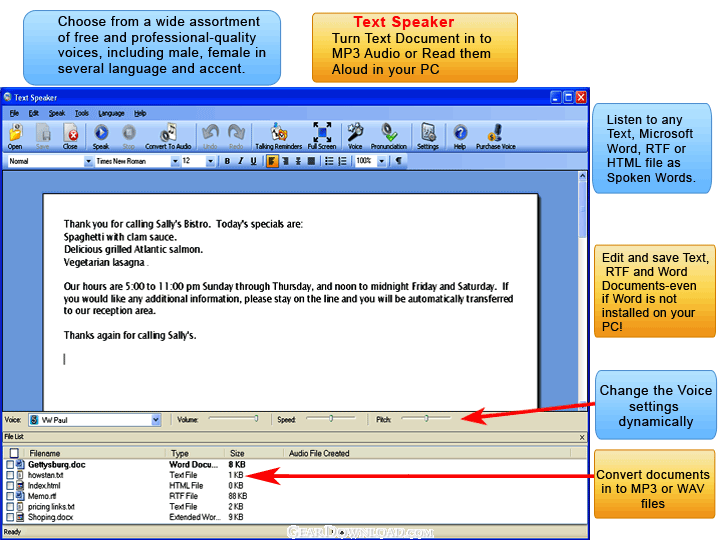Toggle bold formatting button
Screen dimensions: 720x540
coord(227,161)
